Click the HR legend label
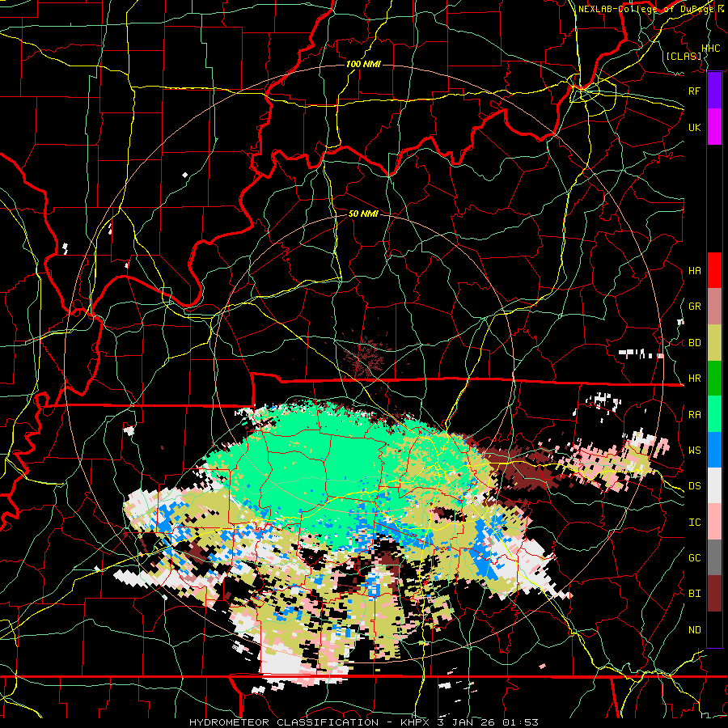This screenshot has height=728, width=728. click(695, 379)
